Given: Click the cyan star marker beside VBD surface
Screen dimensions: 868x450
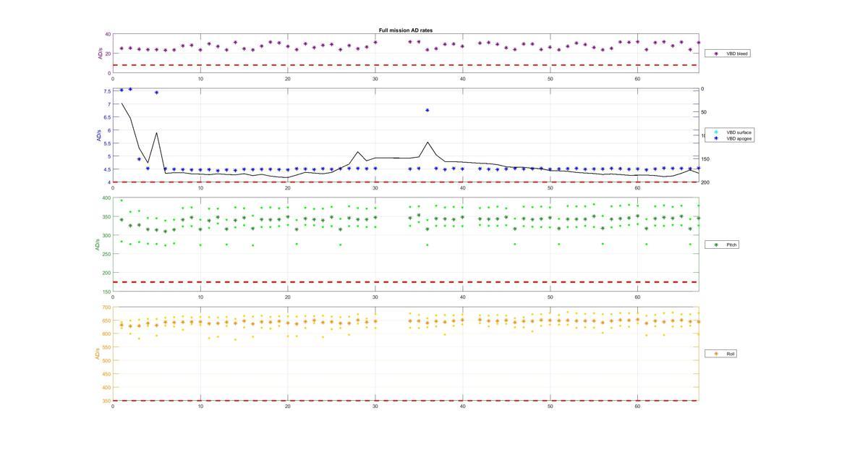Looking at the screenshot, I should click(x=716, y=132).
